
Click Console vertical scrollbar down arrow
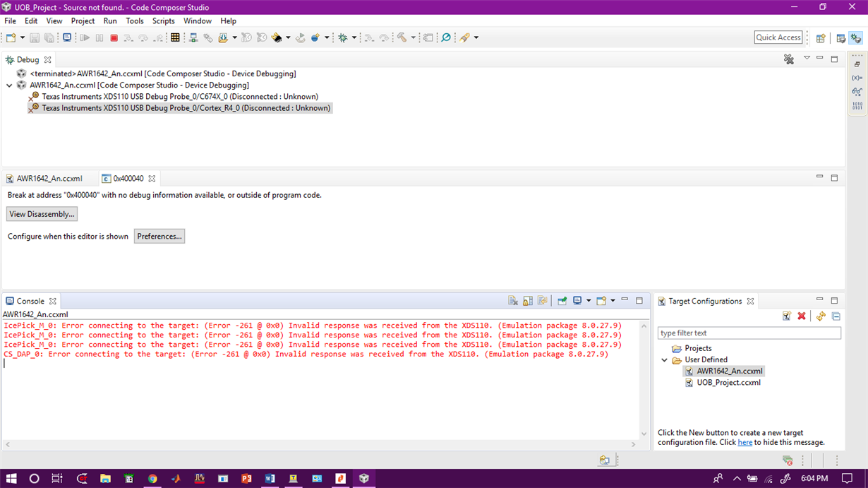644,434
